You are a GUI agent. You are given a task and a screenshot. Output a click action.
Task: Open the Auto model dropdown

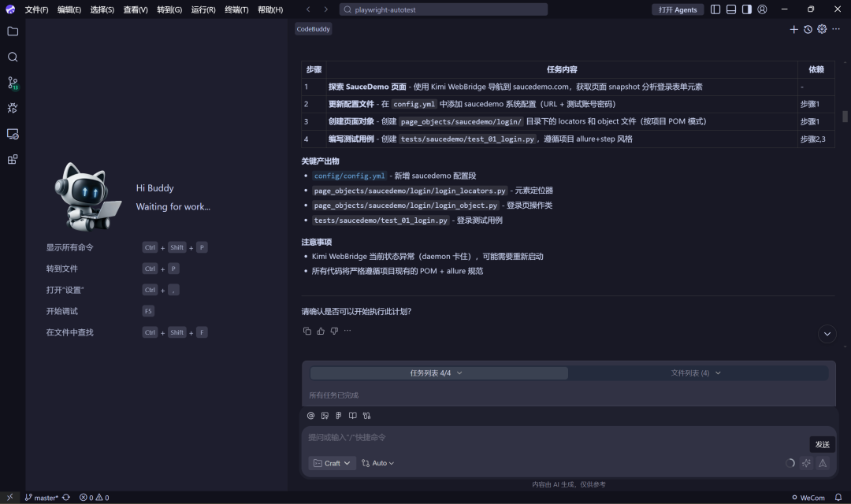(377, 463)
